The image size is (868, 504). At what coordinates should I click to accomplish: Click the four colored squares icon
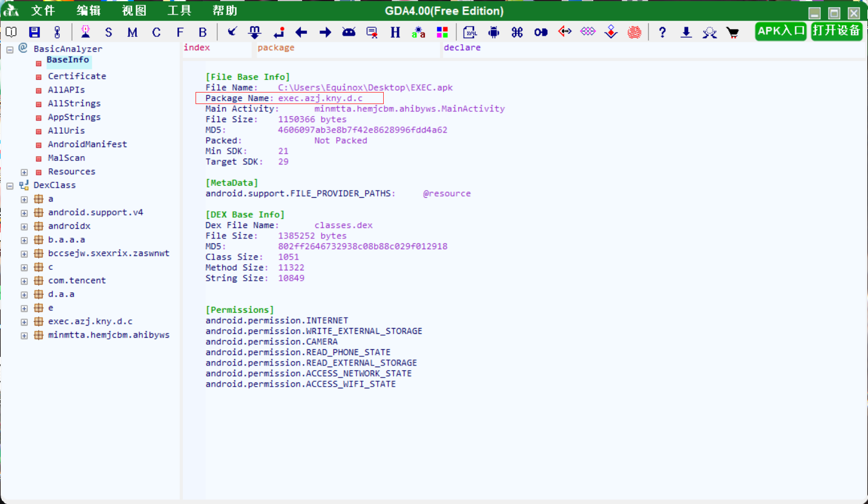coord(442,33)
